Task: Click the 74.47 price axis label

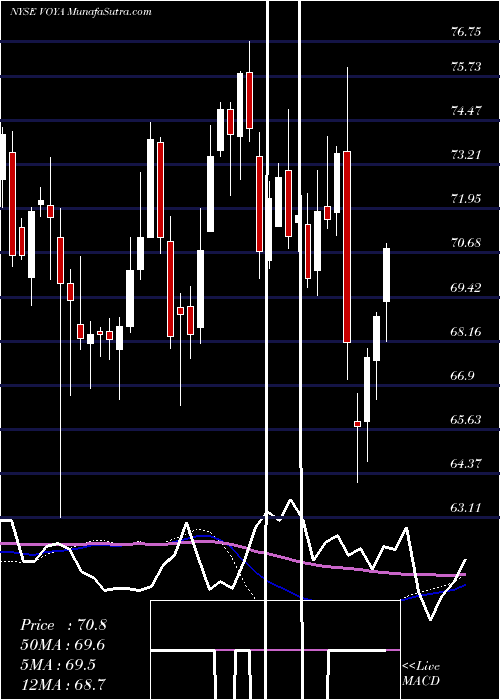Action: [466, 111]
